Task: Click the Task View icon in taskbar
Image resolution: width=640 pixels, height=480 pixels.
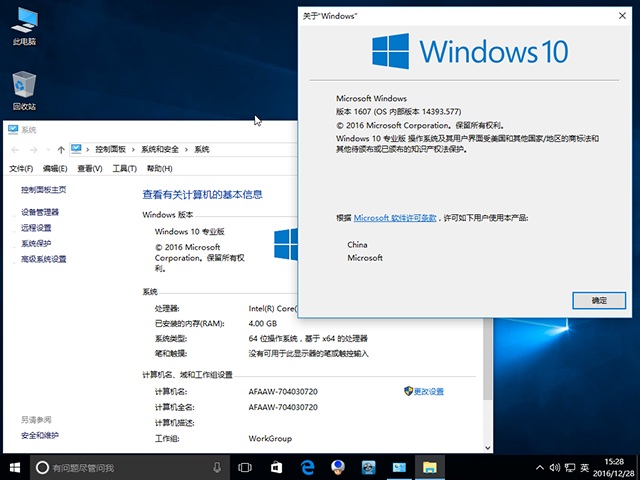Action: [245, 467]
